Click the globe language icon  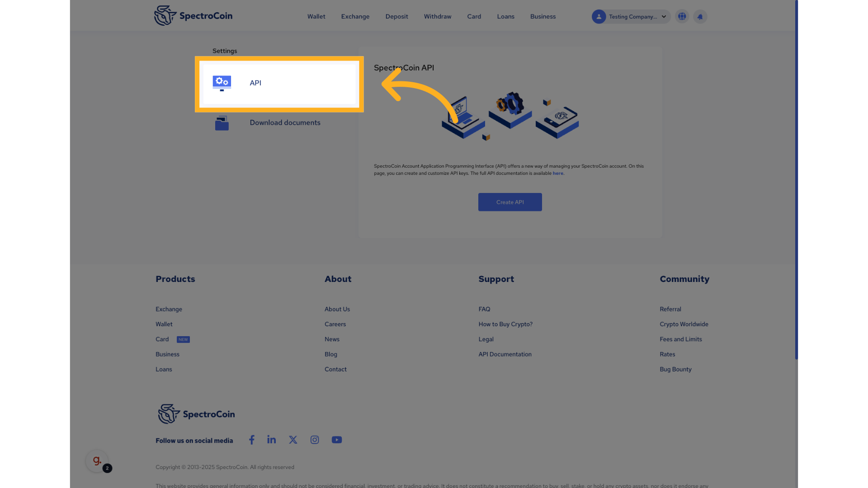pyautogui.click(x=682, y=17)
